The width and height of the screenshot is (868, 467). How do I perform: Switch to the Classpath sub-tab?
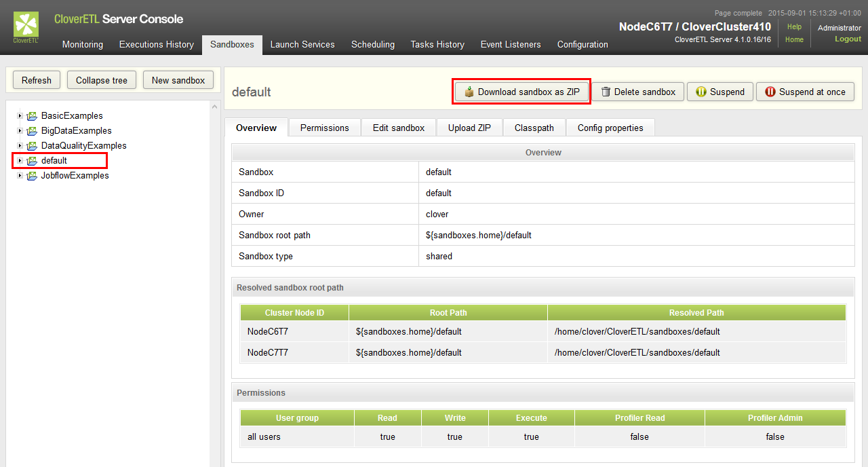pyautogui.click(x=534, y=128)
